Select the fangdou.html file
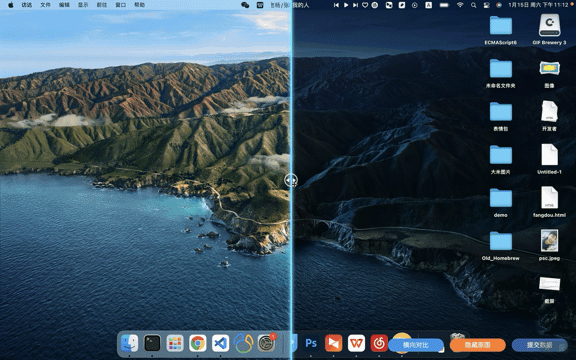576x360 pixels. 549,198
